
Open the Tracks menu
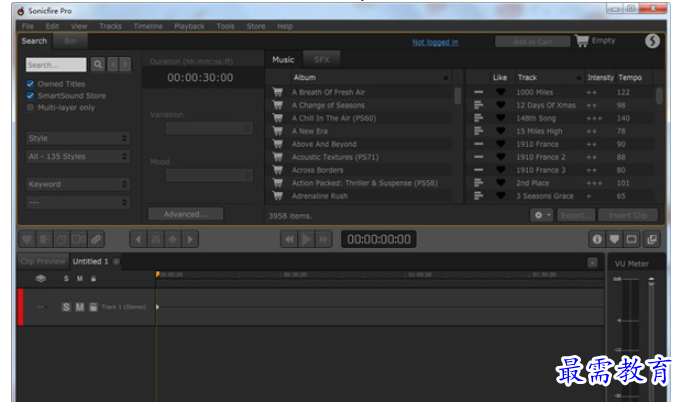(x=110, y=26)
